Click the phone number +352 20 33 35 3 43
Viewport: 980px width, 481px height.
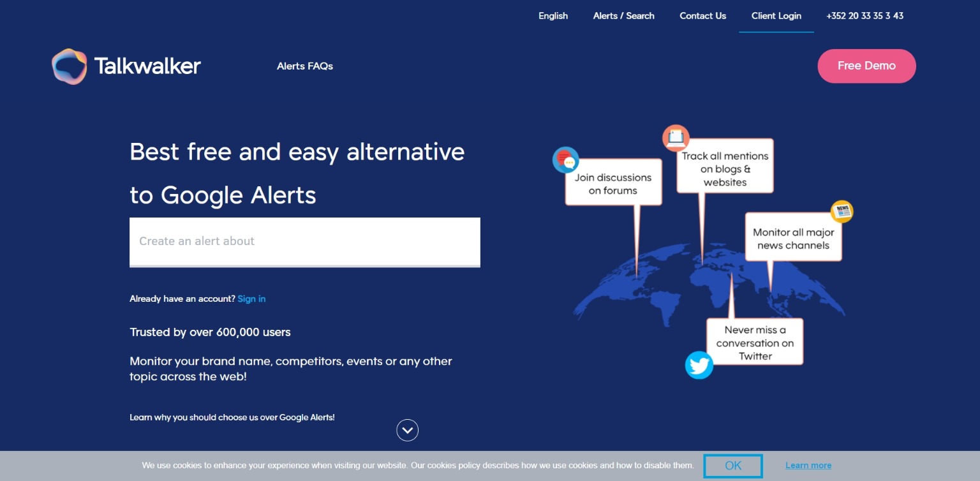pyautogui.click(x=865, y=16)
